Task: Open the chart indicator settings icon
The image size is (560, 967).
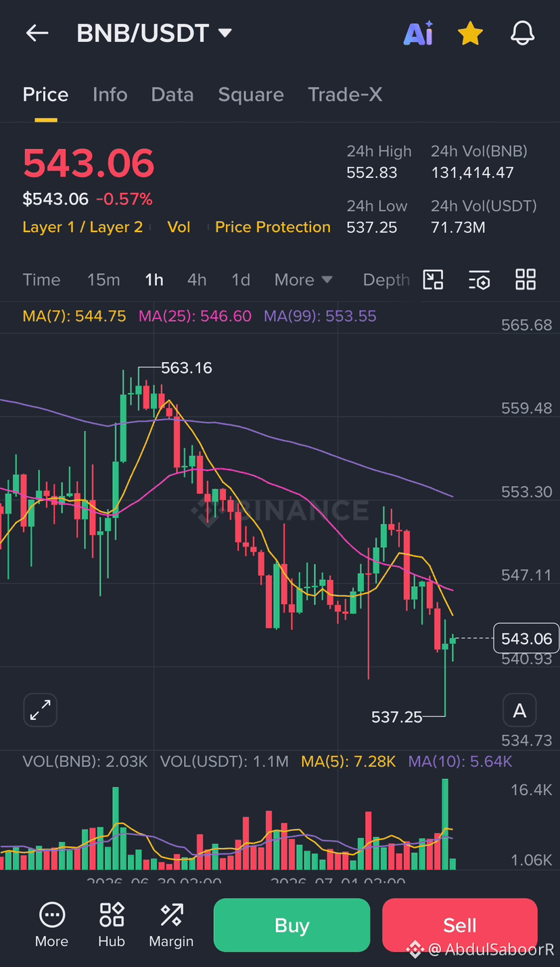Action: pos(479,279)
